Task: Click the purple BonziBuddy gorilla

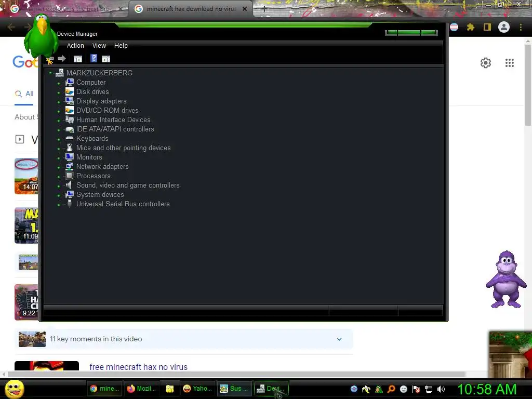Action: coord(506,279)
